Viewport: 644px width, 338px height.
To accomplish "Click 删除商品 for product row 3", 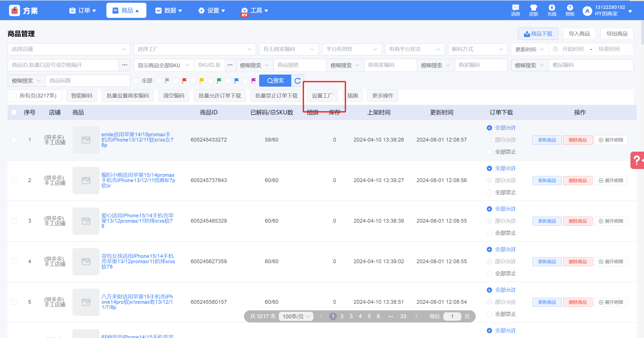I will pos(578,221).
